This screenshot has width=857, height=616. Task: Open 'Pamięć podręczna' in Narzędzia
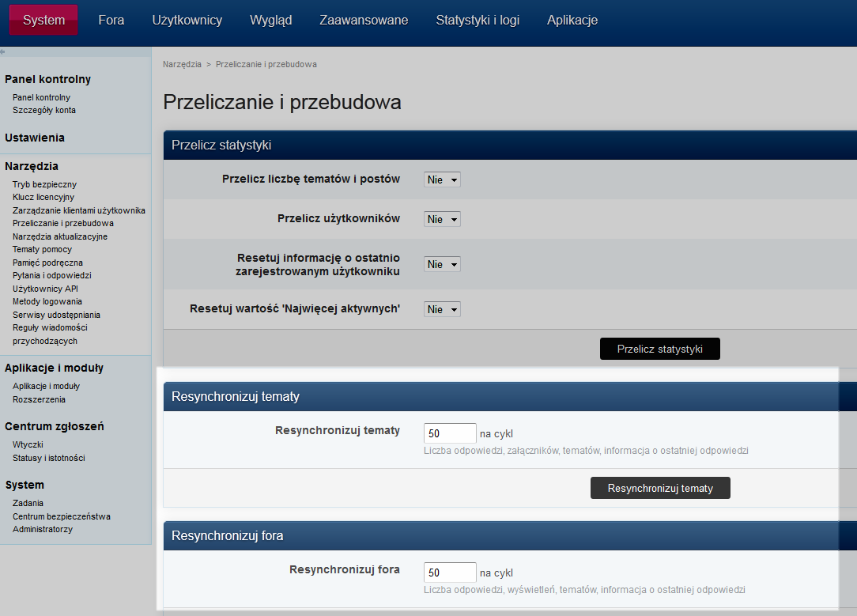[48, 262]
